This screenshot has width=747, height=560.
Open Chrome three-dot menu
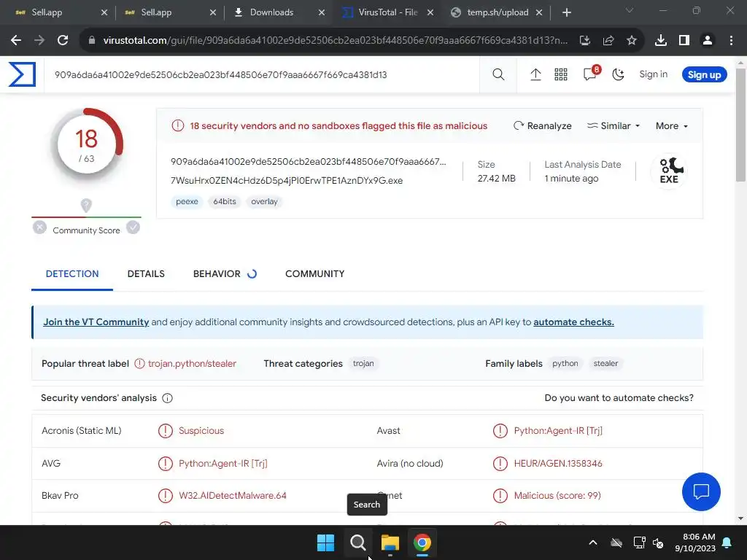click(731, 41)
